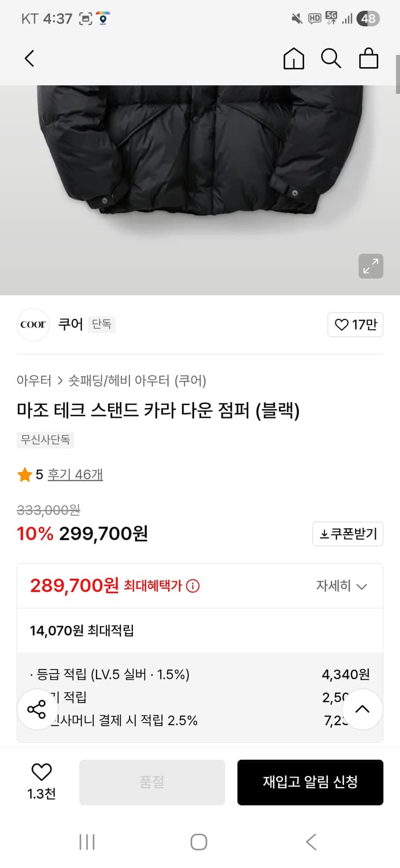Tap the star rating icon
The image size is (400, 868).
24,473
